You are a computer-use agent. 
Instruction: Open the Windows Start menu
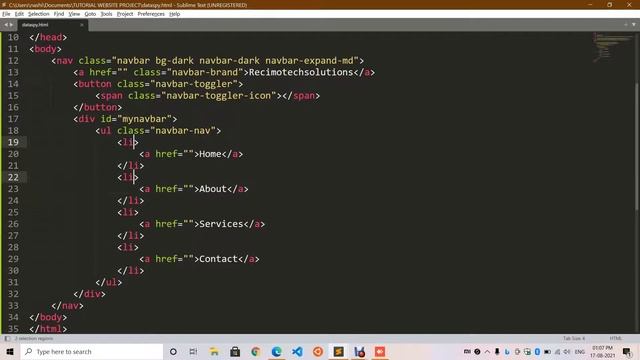tap(10, 351)
